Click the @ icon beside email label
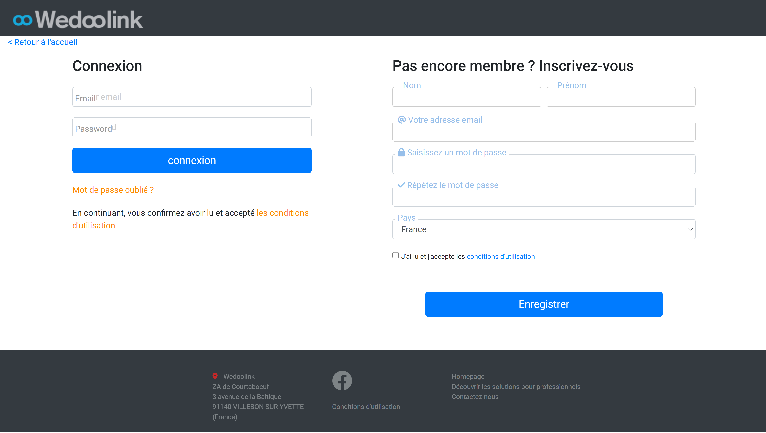Image resolution: width=766 pixels, height=433 pixels. [401, 120]
